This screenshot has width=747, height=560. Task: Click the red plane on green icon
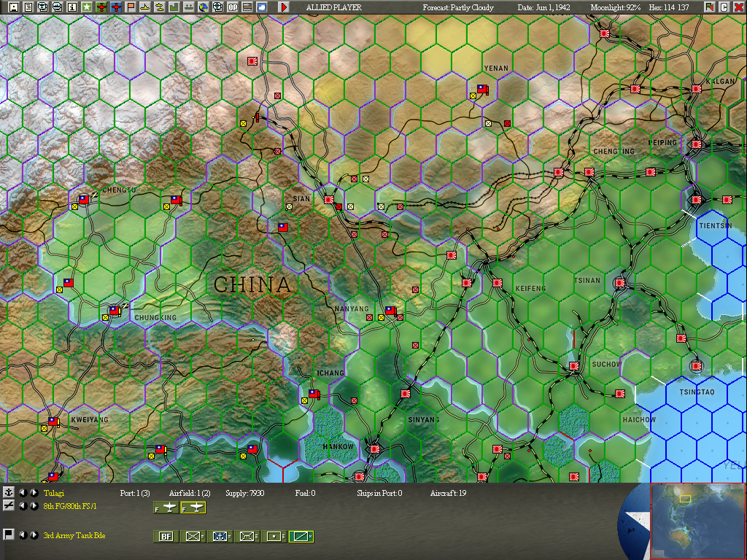click(101, 7)
